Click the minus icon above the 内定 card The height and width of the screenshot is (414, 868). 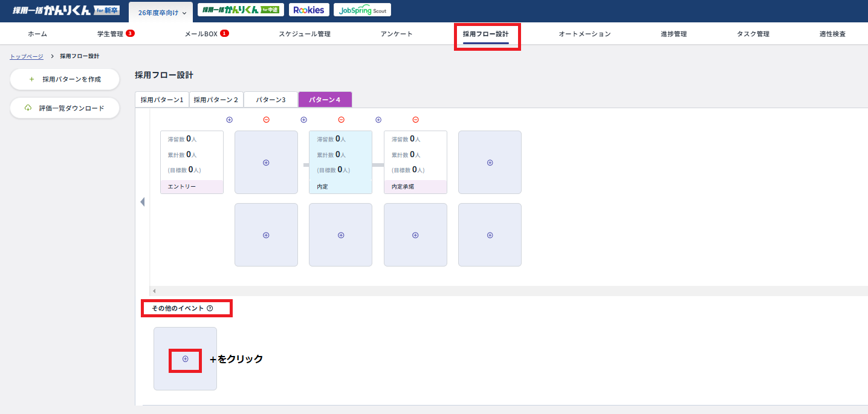pyautogui.click(x=341, y=120)
